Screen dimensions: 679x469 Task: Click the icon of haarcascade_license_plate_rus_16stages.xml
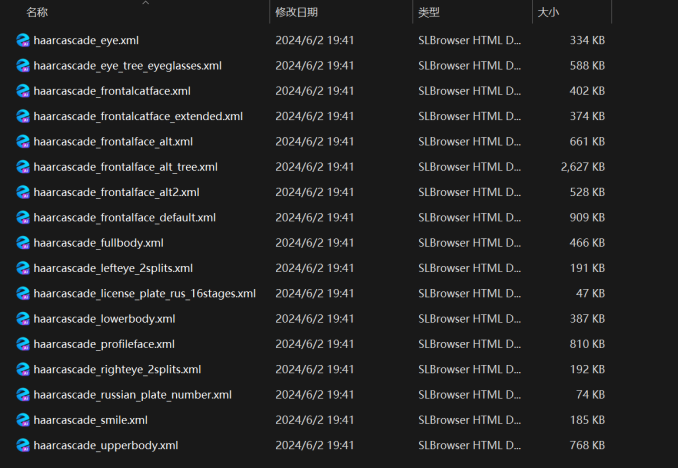[x=23, y=294]
